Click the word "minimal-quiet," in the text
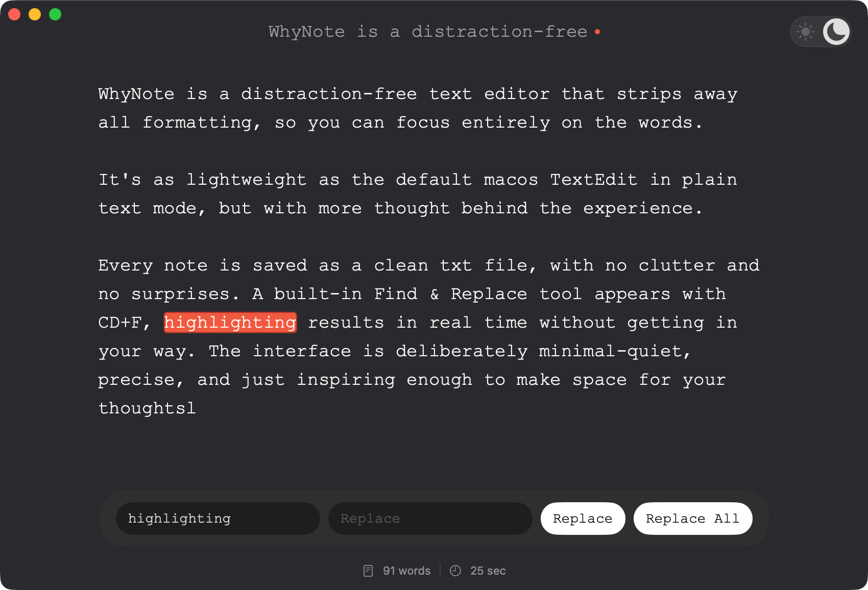Viewport: 868px width, 590px height. 615,351
